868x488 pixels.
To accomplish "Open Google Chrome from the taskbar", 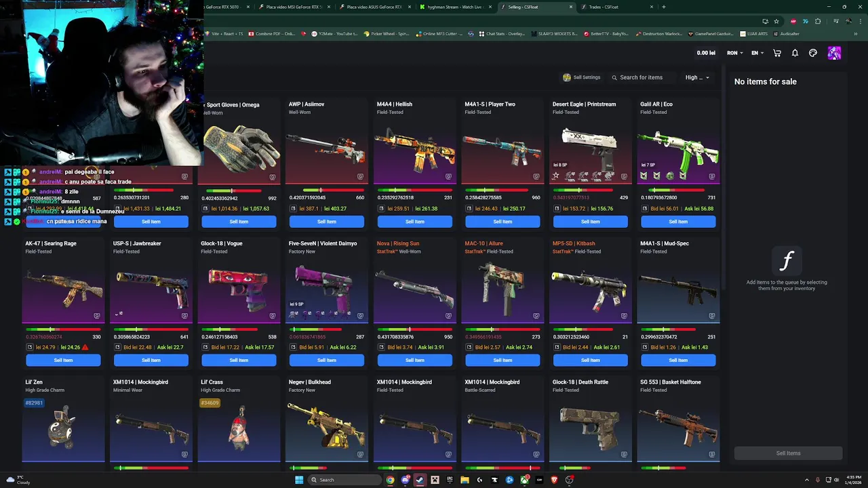I will [x=390, y=480].
